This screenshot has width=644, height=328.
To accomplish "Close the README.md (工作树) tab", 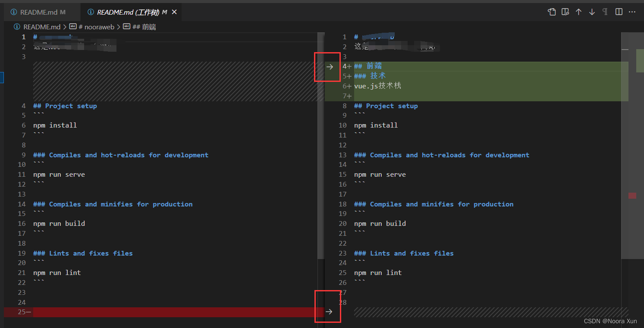I will click(x=174, y=12).
